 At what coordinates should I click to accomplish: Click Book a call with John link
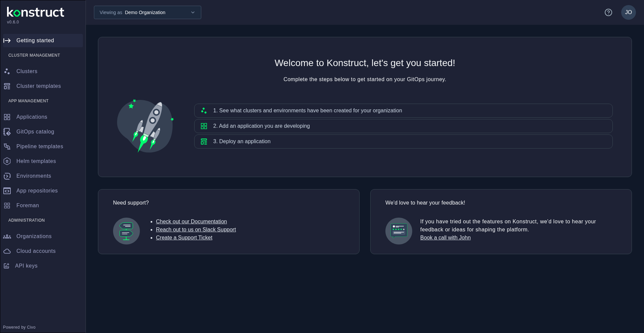(445, 238)
